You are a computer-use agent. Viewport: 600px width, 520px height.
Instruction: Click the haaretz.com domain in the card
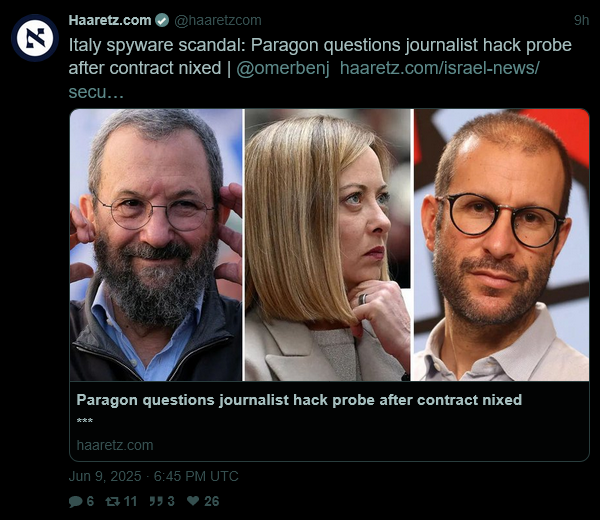click(x=115, y=445)
